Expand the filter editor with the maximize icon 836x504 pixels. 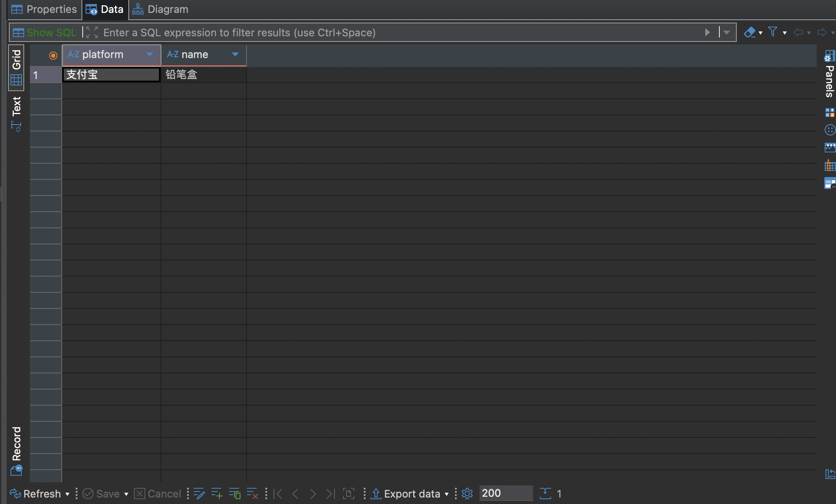click(92, 32)
